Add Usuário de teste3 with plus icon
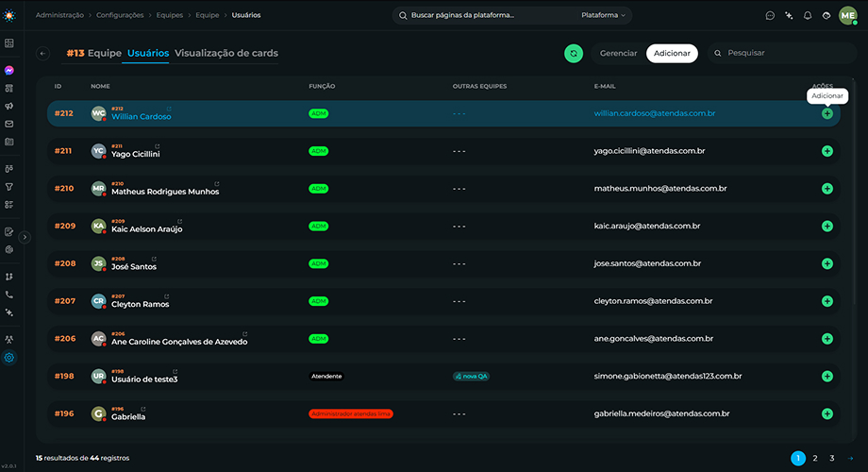Viewport: 868px width, 472px height. (827, 376)
